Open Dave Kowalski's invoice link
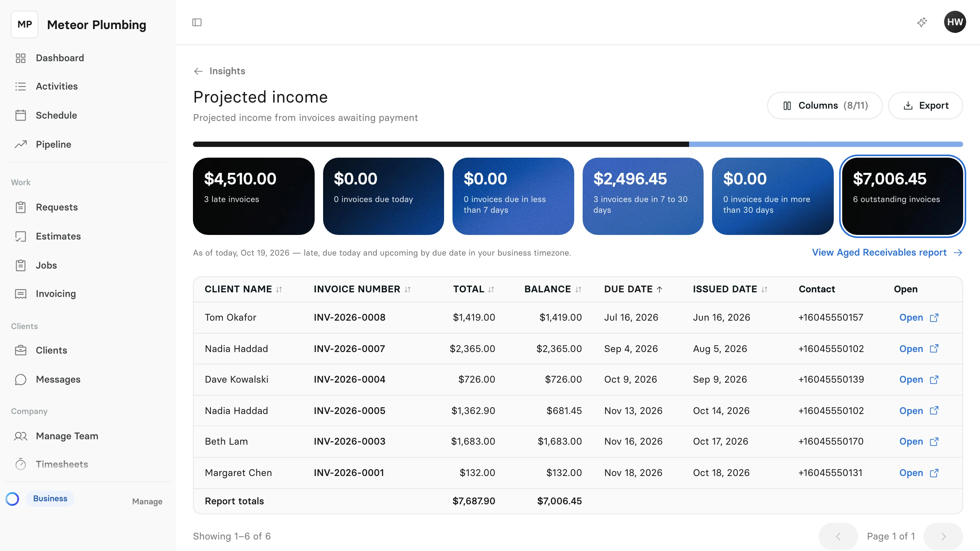This screenshot has height=551, width=980. (x=919, y=380)
